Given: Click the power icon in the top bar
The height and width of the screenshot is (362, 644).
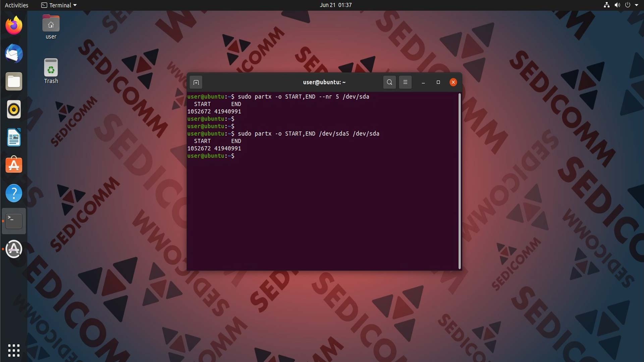Looking at the screenshot, I should click(628, 5).
